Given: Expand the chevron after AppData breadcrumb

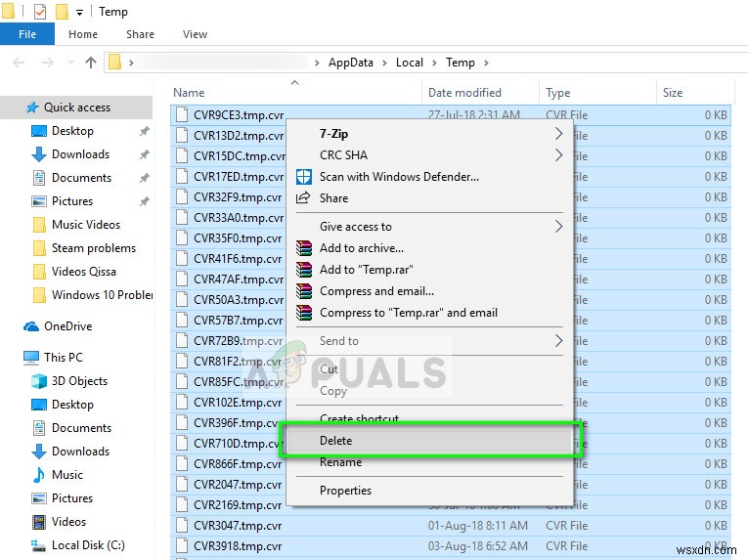Looking at the screenshot, I should point(384,63).
